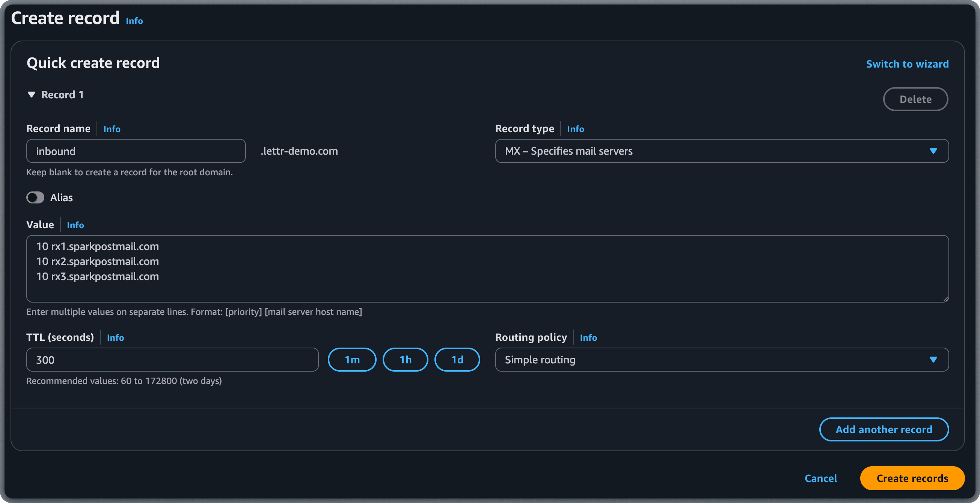Open Info next to Value
The image size is (980, 503).
click(75, 225)
